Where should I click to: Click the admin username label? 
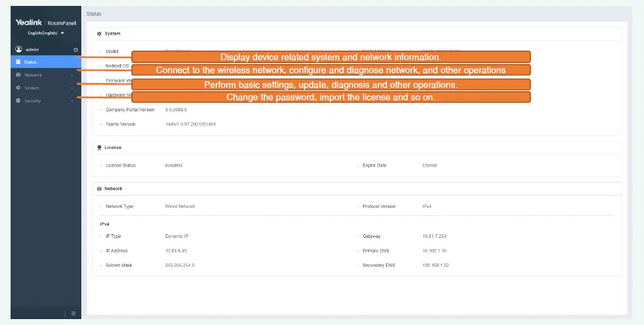[32, 49]
